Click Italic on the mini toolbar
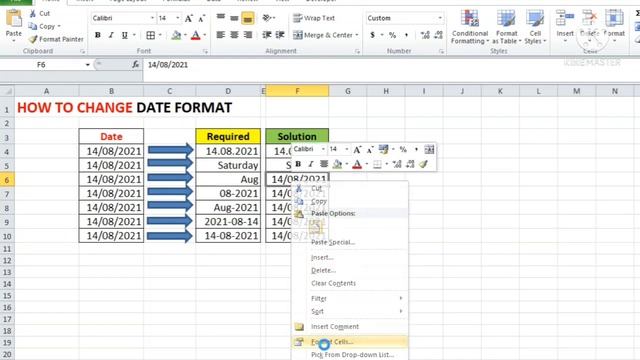The width and height of the screenshot is (640, 360). click(311, 164)
